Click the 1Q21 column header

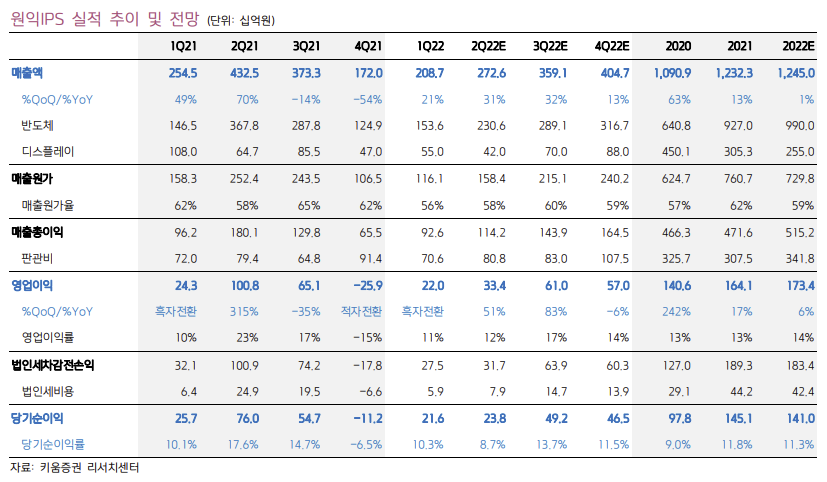click(182, 47)
